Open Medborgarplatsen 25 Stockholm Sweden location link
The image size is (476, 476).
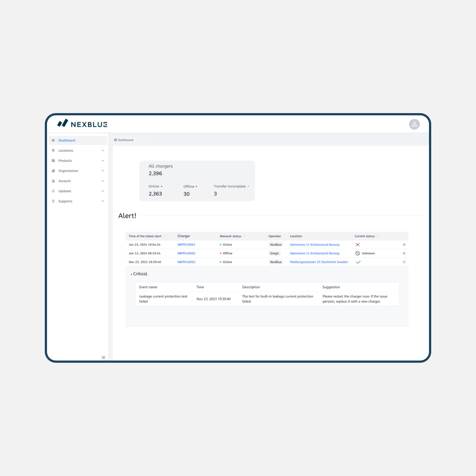pos(319,262)
